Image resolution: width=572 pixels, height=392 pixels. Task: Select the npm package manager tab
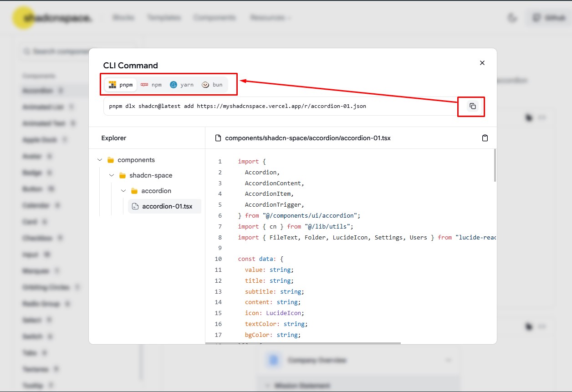click(151, 85)
